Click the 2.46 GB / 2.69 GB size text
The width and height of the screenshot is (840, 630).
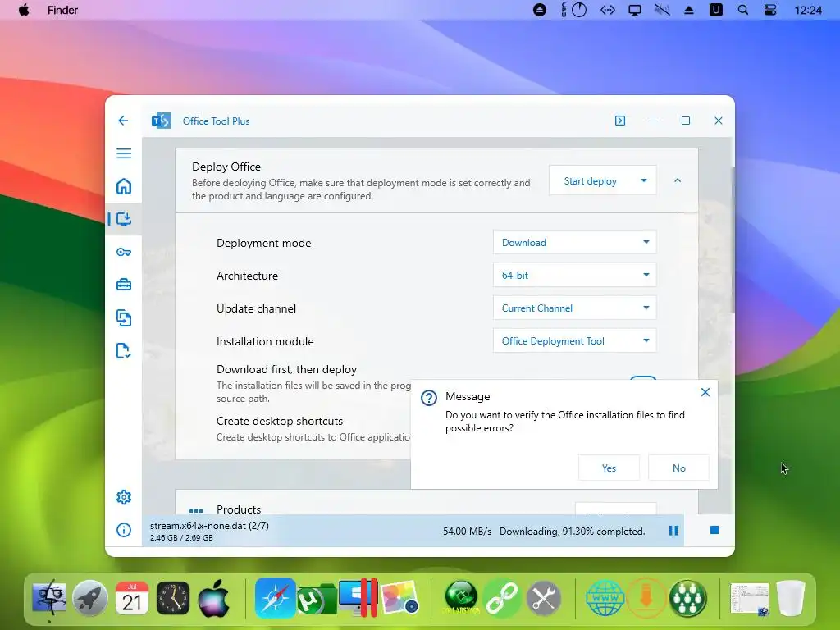(181, 538)
